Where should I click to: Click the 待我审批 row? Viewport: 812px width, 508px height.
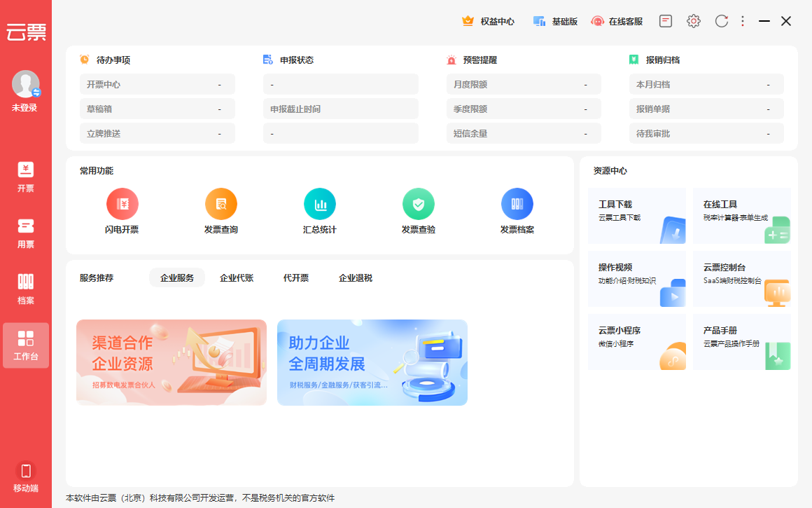click(706, 133)
